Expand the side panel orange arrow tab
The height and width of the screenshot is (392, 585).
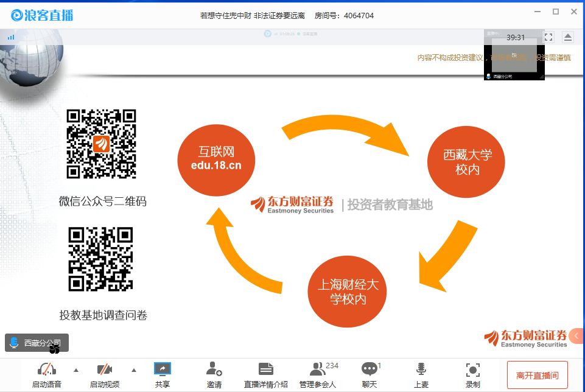[x=576, y=335]
